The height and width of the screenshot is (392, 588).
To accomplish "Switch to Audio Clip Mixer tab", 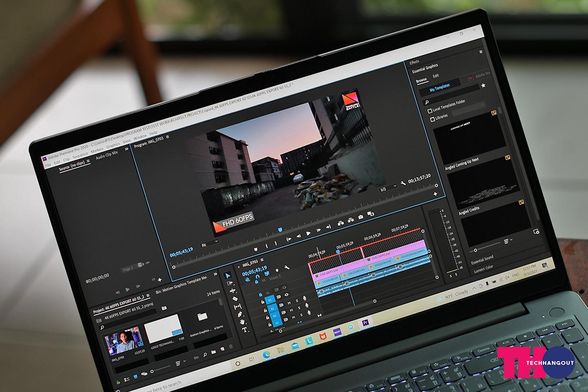I will pyautogui.click(x=107, y=155).
